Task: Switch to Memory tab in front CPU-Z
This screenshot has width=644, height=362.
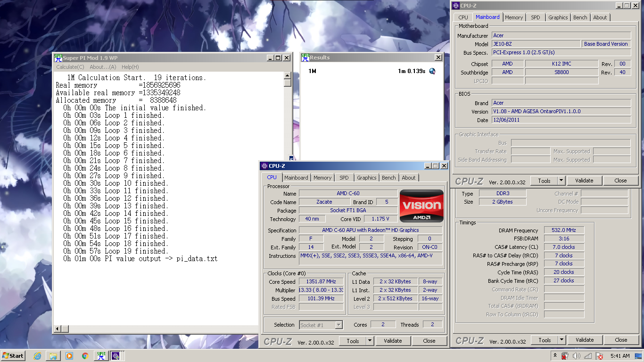Action: pyautogui.click(x=322, y=178)
